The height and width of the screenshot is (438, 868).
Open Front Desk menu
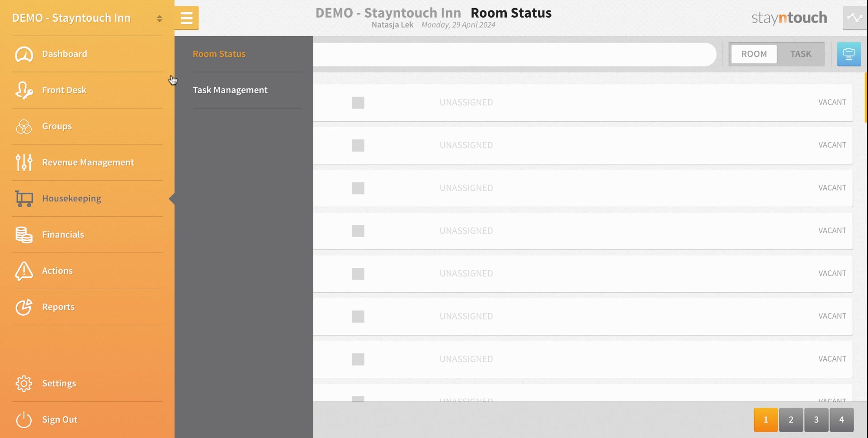pyautogui.click(x=64, y=90)
